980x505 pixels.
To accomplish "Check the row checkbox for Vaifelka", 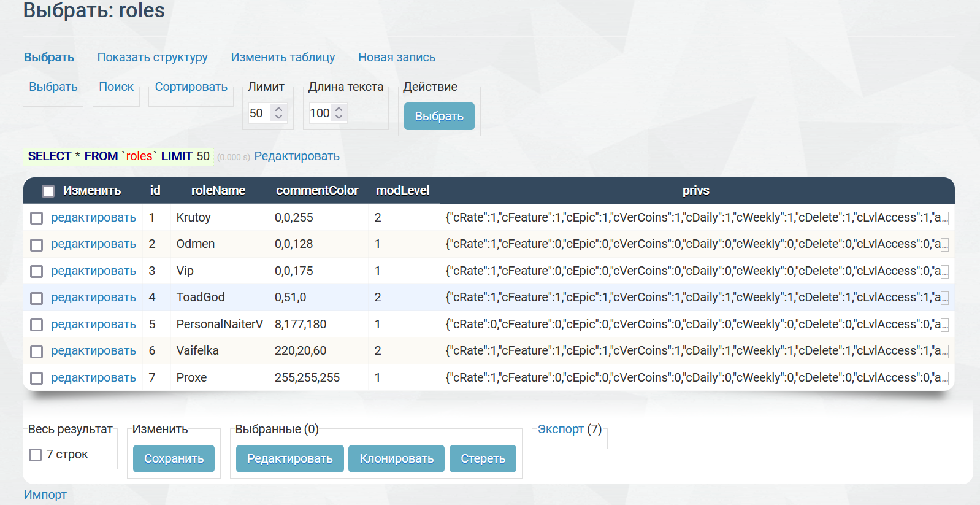I will pos(37,352).
